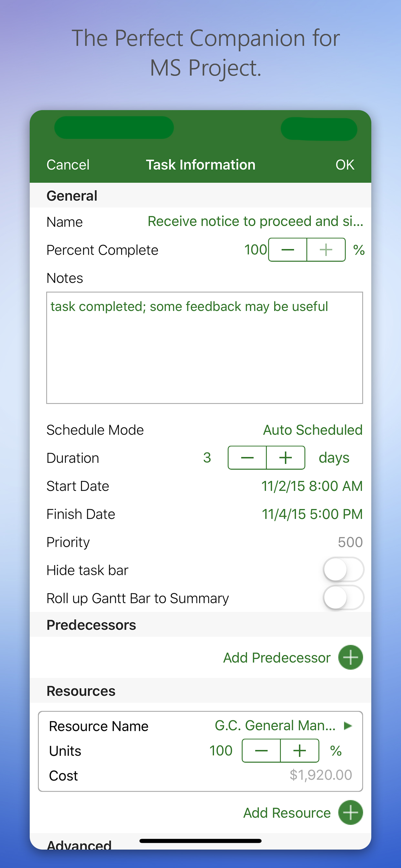Edit the task Name field
401x868 pixels.
pyautogui.click(x=255, y=222)
